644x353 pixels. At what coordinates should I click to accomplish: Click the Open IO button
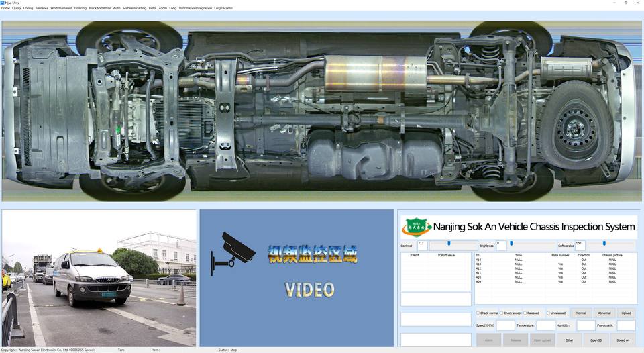tap(596, 340)
